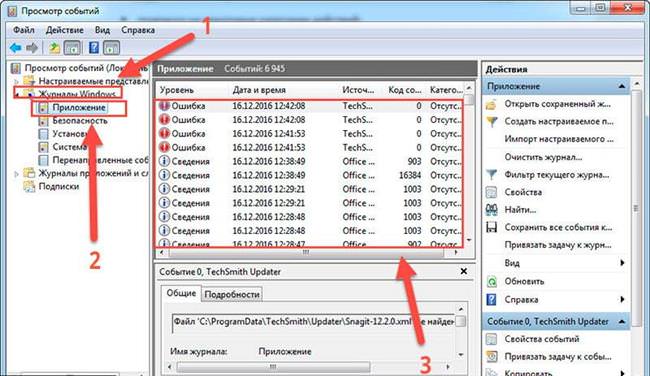Click Найти binoculars icon
The image size is (650, 376).
click(x=492, y=210)
